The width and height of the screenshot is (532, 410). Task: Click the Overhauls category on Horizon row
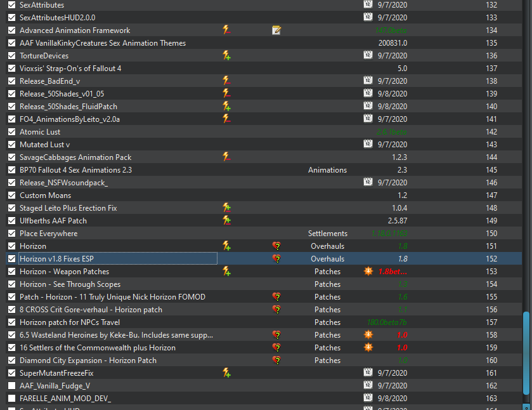(x=327, y=246)
